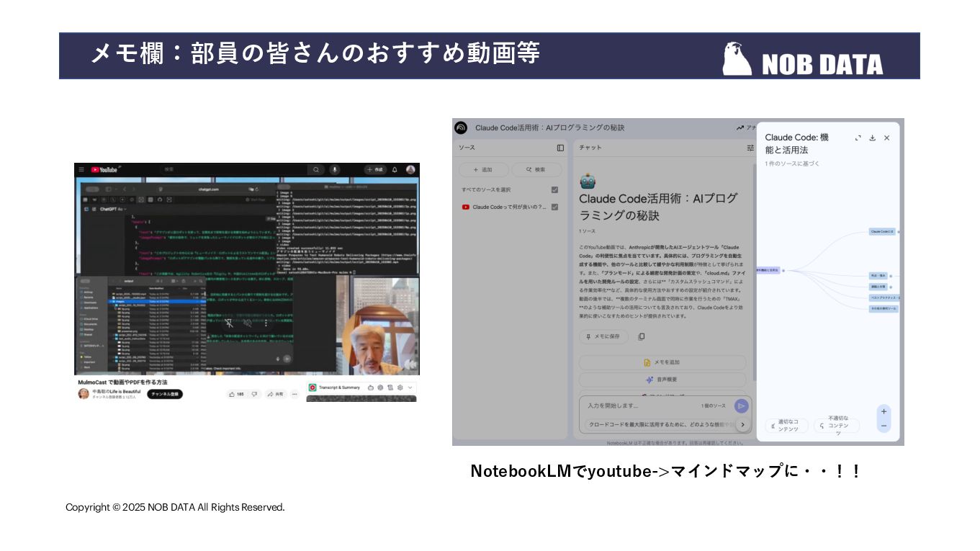Expand the Transcript & Summary chevron
980x551 pixels.
point(410,388)
